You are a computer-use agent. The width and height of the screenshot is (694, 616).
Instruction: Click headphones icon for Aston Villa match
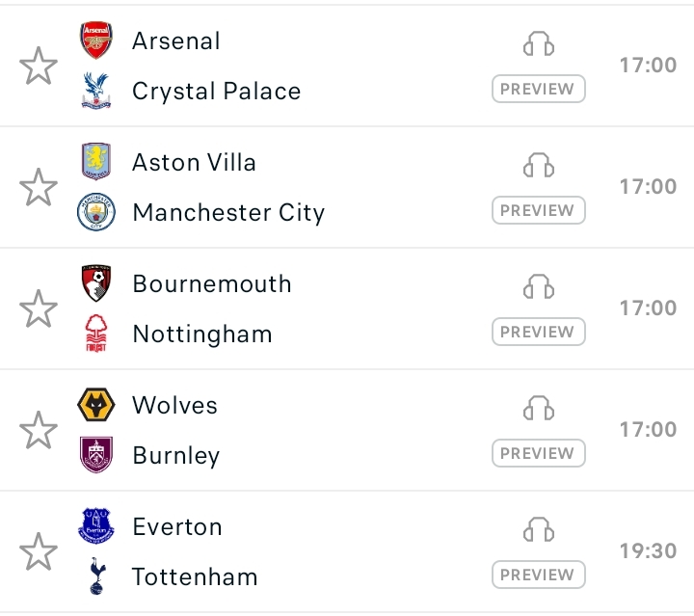click(539, 166)
